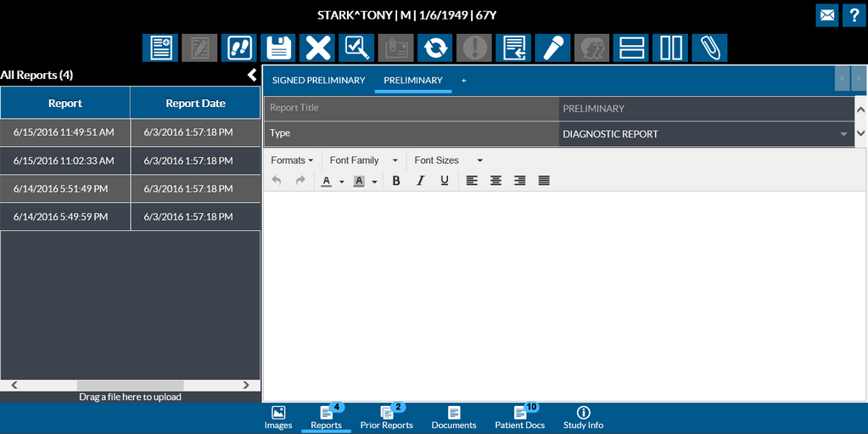
Task: Expand the Font Family dropdown
Action: click(x=363, y=161)
